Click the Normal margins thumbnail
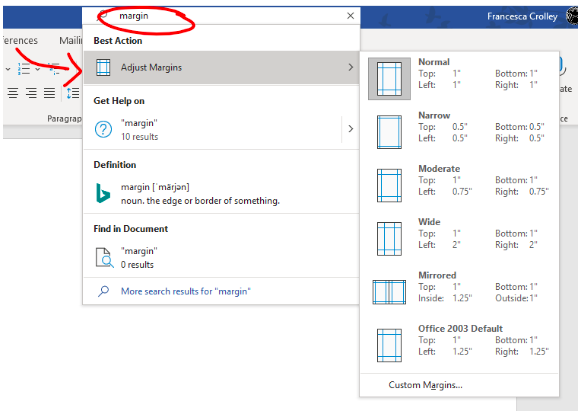Image resolution: width=582 pixels, height=418 pixels. [389, 79]
